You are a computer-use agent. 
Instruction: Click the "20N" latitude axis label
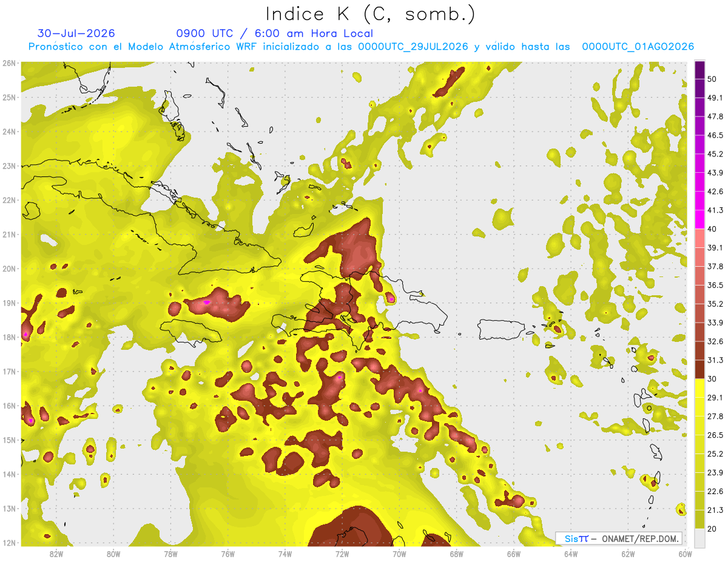pyautogui.click(x=8, y=269)
